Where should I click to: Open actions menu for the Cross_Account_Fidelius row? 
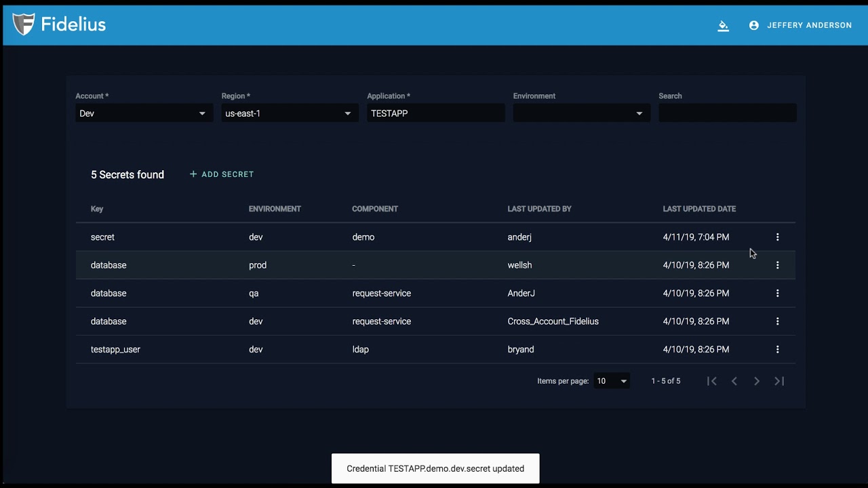click(x=778, y=321)
